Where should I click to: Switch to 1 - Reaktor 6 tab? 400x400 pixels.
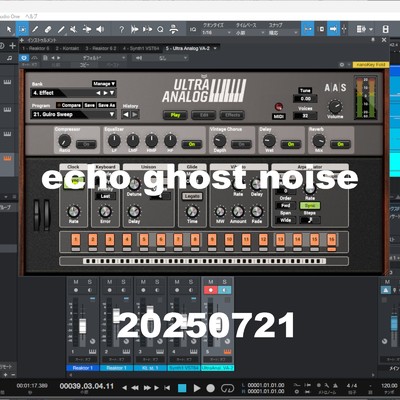tap(36, 49)
